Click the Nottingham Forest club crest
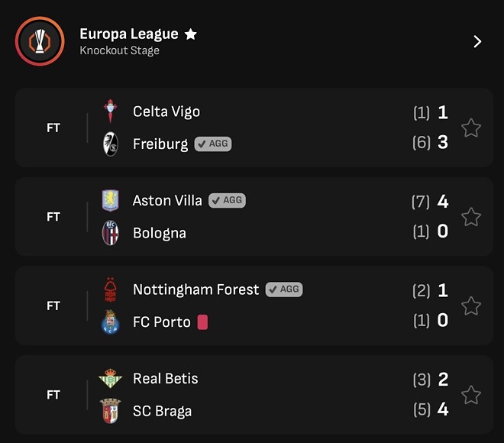504x443 pixels. coord(111,289)
